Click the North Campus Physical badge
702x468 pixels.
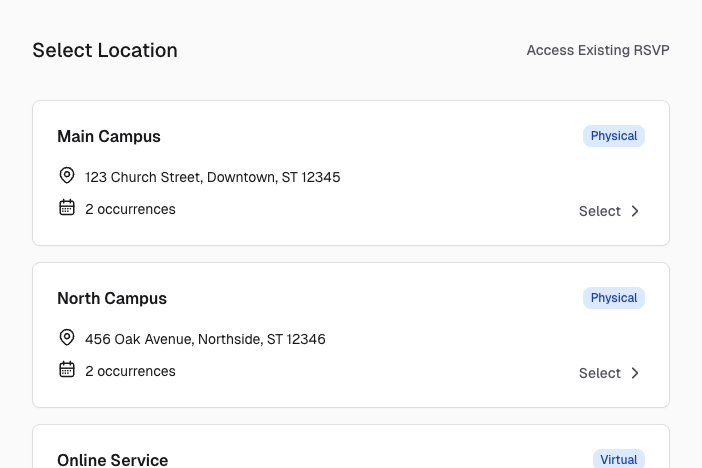pyautogui.click(x=614, y=298)
